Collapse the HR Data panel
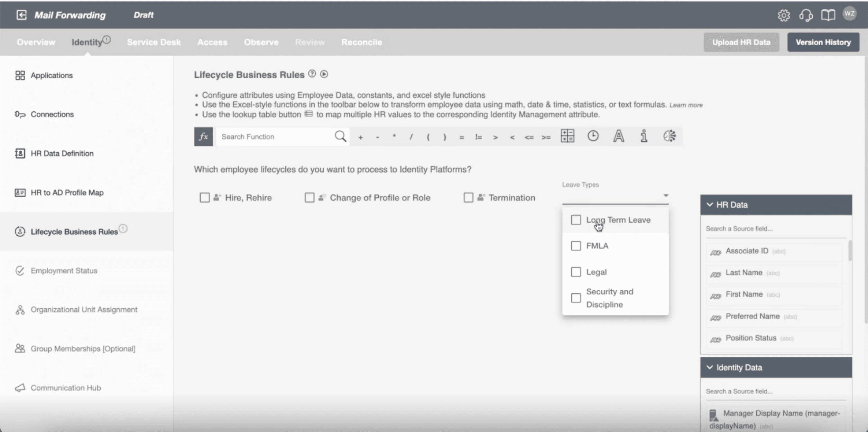The image size is (868, 432). point(710,204)
